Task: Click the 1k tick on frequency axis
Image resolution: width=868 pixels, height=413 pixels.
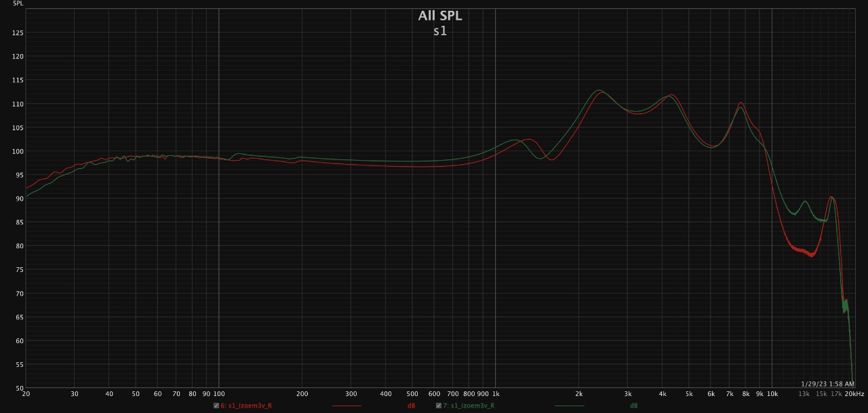Action: 495,394
